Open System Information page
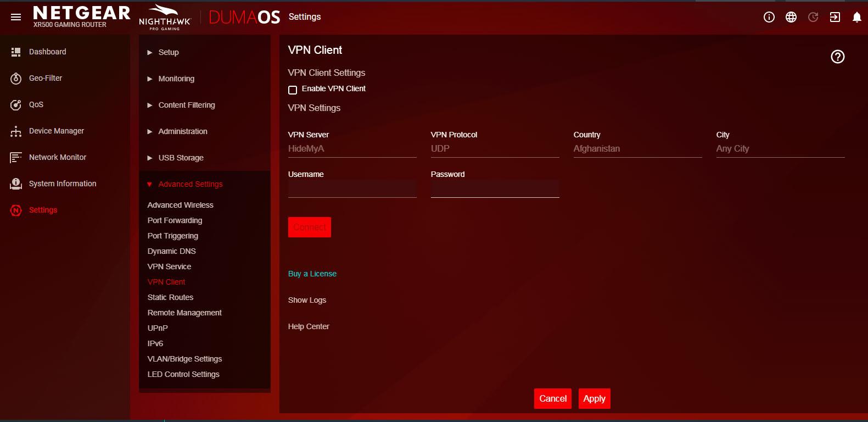Viewport: 868px width, 422px height. (63, 184)
